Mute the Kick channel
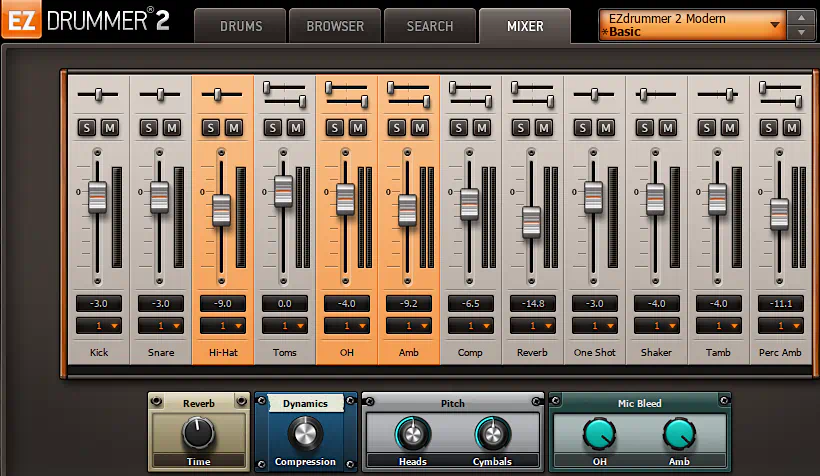Screen dimensions: 820x476 coord(110,128)
